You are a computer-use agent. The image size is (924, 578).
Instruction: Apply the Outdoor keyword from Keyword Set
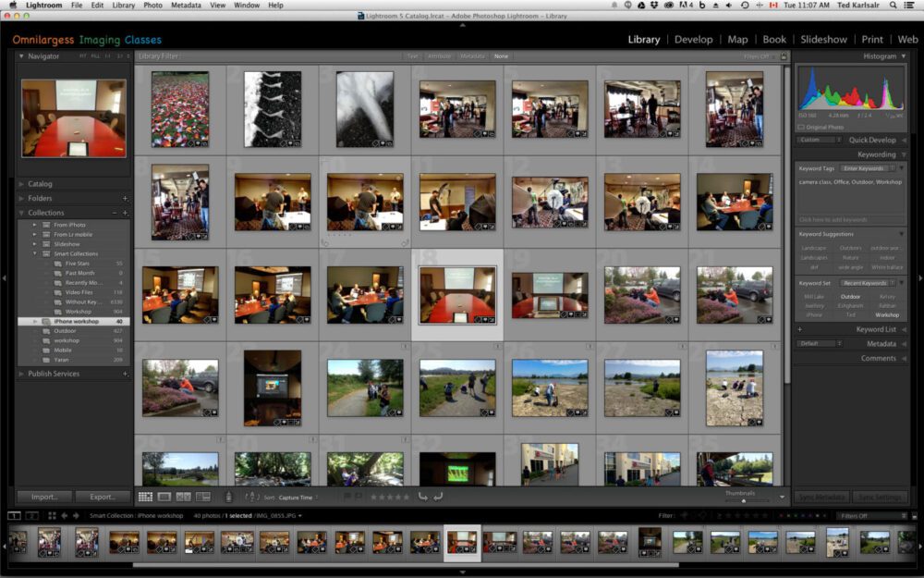coord(850,297)
